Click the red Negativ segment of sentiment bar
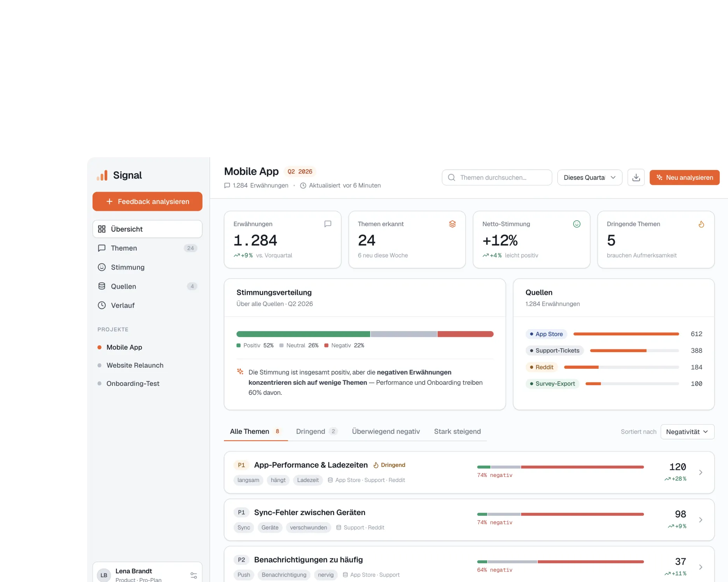This screenshot has width=728, height=582. [x=465, y=334]
